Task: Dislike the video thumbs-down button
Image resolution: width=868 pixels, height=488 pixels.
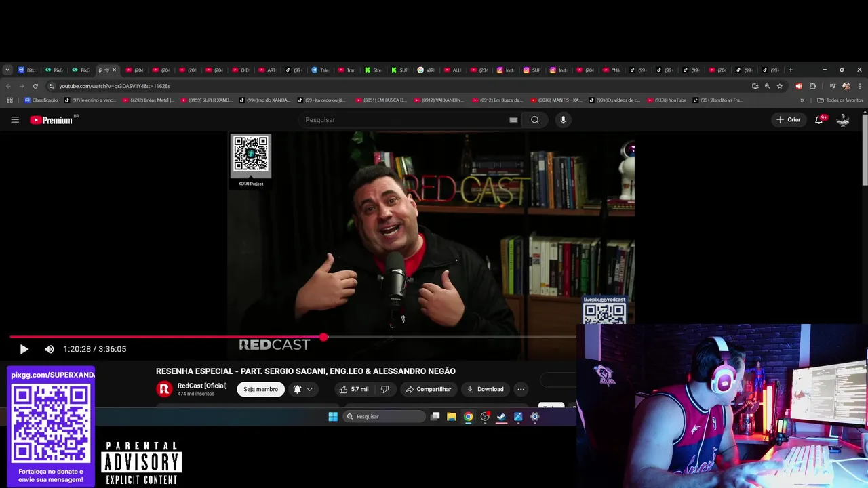Action: click(384, 389)
